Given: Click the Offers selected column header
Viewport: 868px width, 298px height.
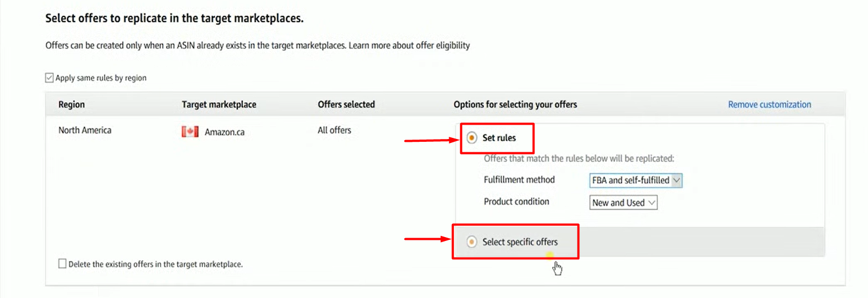Looking at the screenshot, I should 346,105.
